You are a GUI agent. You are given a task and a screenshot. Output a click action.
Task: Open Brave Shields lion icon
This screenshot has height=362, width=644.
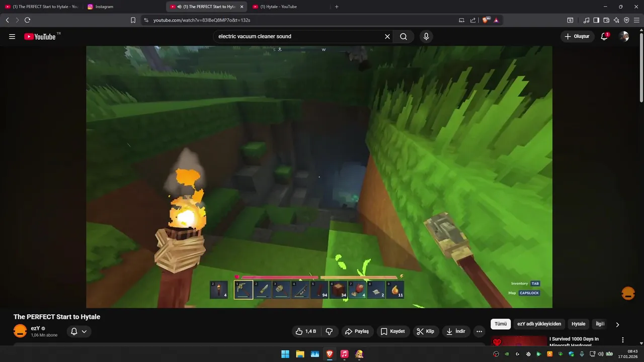(486, 20)
